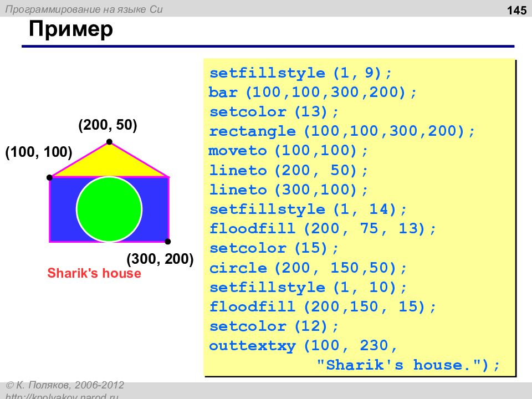Click the code line "setcolor (15);"
This screenshot has width=532, height=399.
274,248
